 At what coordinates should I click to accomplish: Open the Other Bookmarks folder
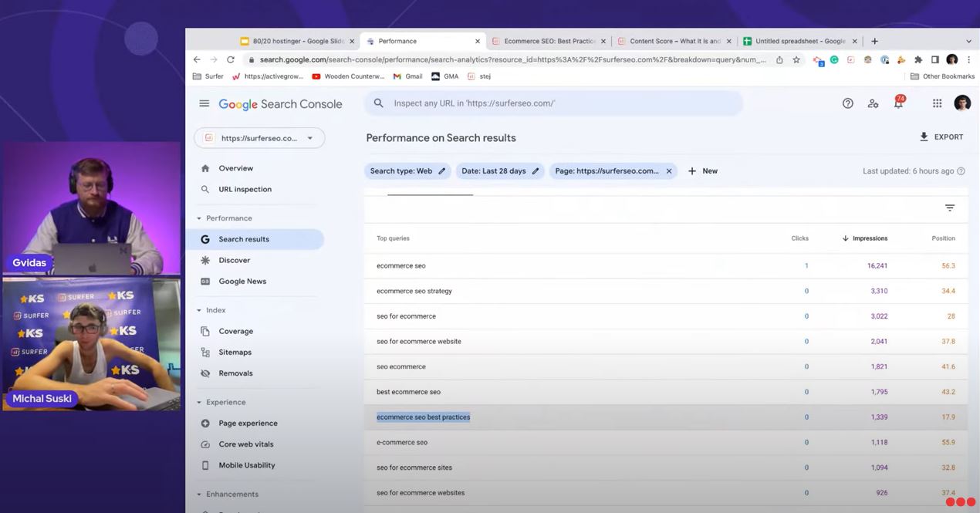click(942, 76)
